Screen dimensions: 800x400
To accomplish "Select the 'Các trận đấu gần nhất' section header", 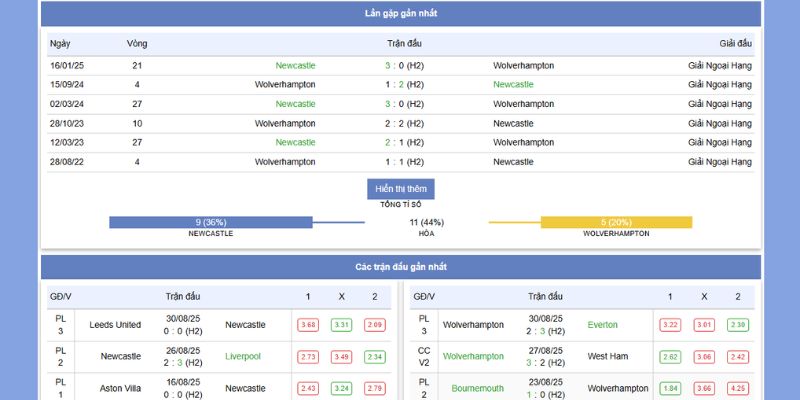I will pos(401,267).
